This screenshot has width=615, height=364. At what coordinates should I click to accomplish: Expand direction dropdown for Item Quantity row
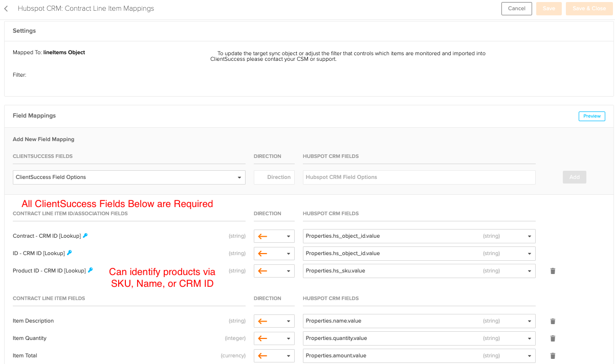[x=274, y=338]
